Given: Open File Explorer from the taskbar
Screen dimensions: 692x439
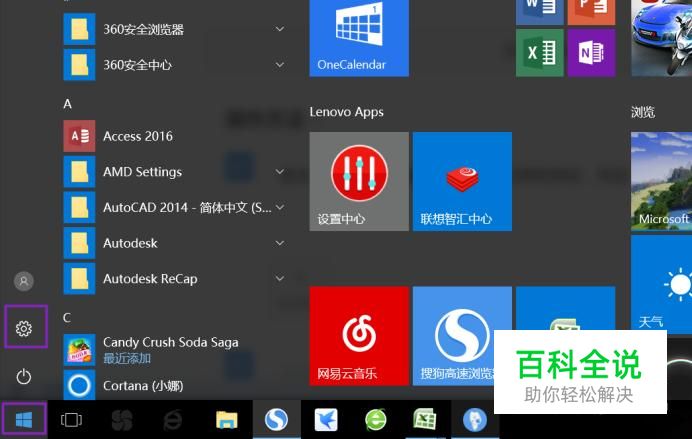Looking at the screenshot, I should (227, 420).
